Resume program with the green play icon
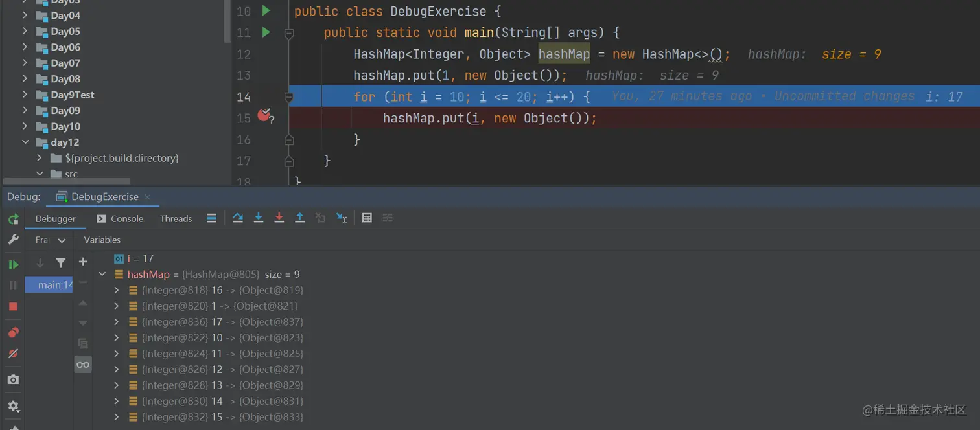This screenshot has height=430, width=980. coord(13,264)
